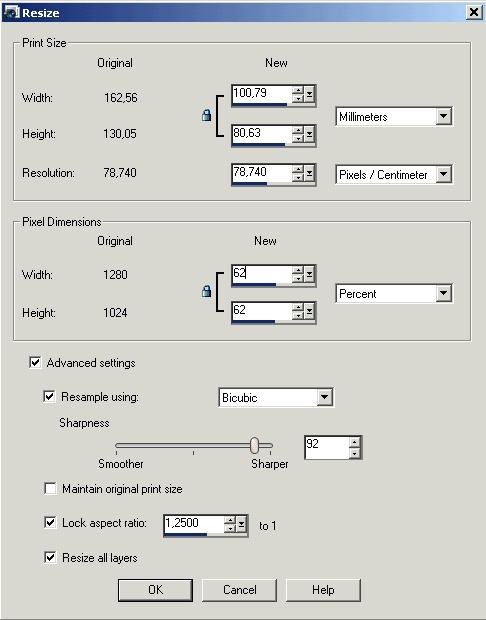Viewport: 486px width, 620px height.
Task: Disable Lock aspect ratio checkbox
Action: (x=50, y=523)
